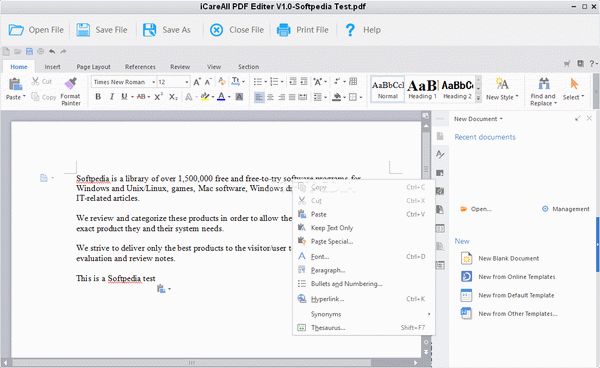Click the bulleted list icon
This screenshot has width=600, height=368.
(258, 81)
